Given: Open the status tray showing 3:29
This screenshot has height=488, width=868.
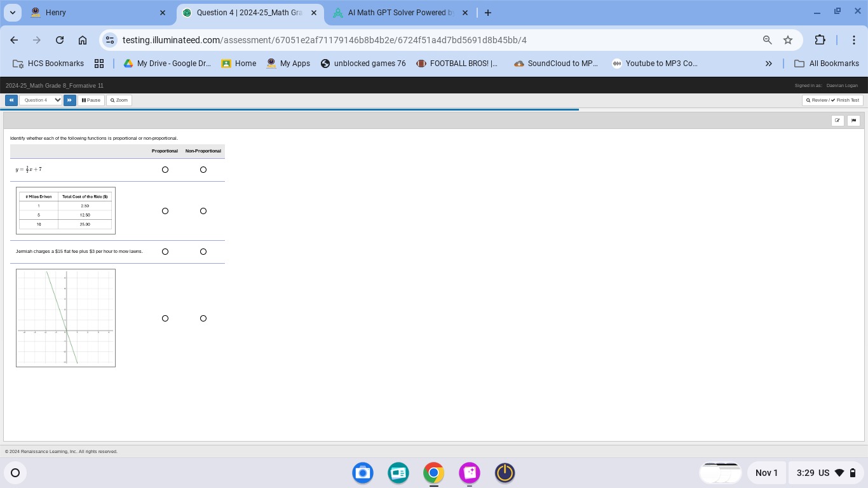Looking at the screenshot, I should point(826,473).
